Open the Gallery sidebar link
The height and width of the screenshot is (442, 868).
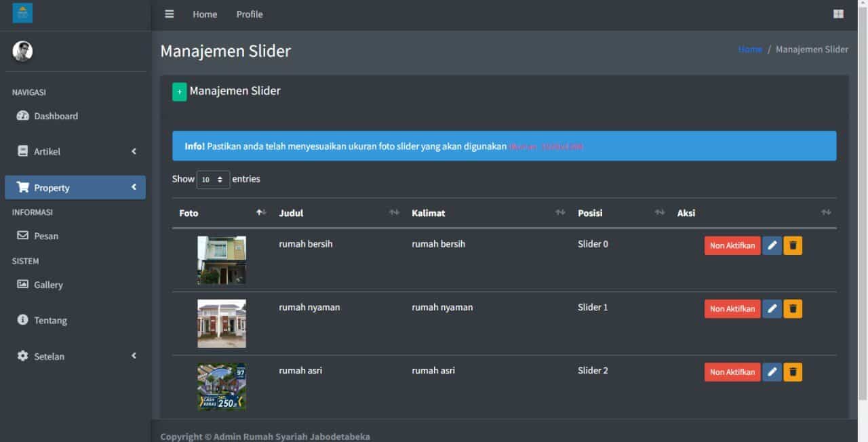coord(48,285)
